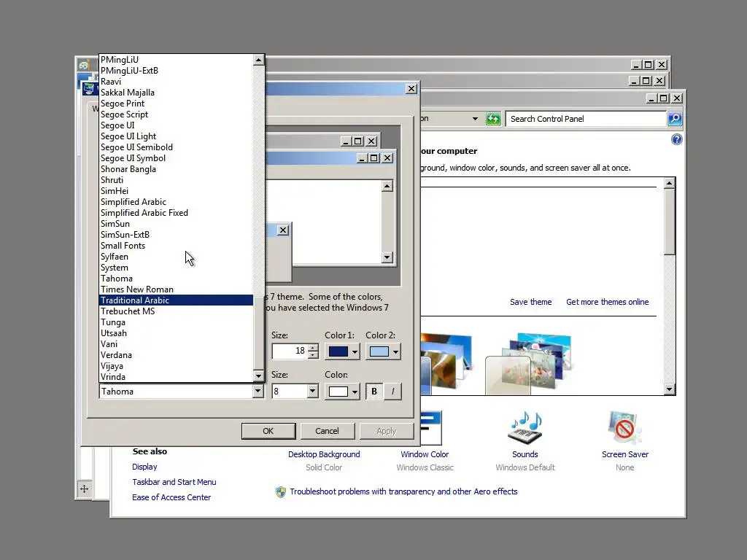
Task: Select Trebuchet MS in font list
Action: (x=177, y=311)
